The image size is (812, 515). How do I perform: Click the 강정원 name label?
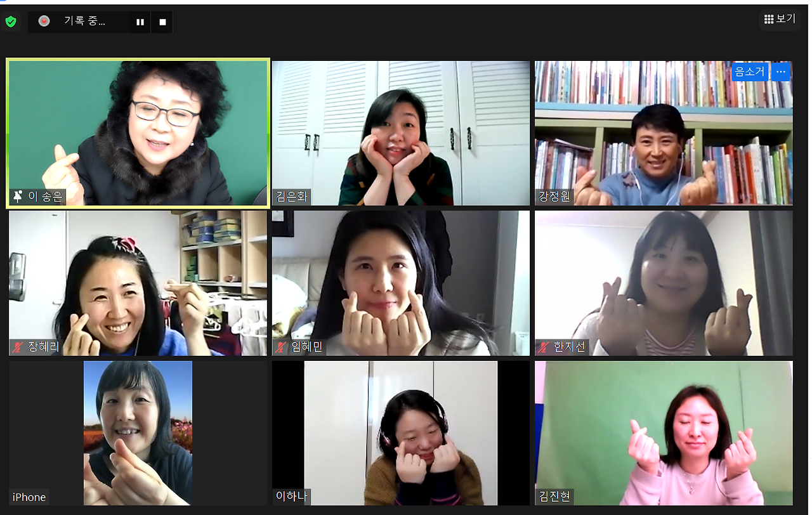point(554,197)
